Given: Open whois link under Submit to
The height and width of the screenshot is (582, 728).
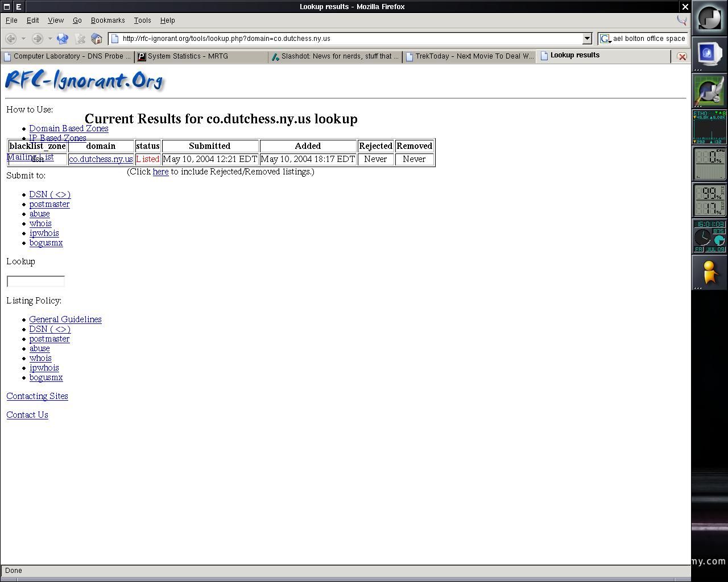Looking at the screenshot, I should [40, 223].
